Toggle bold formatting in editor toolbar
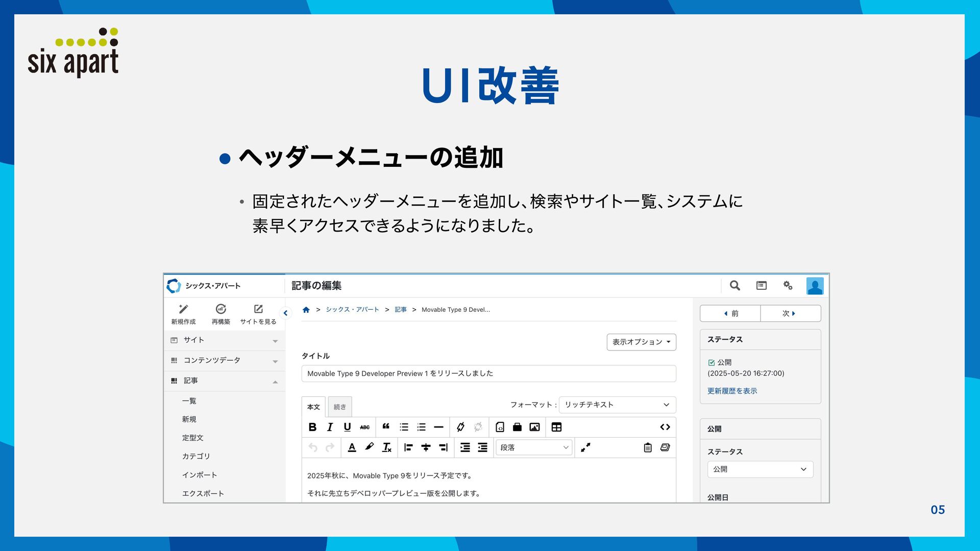Image resolution: width=980 pixels, height=551 pixels. click(312, 427)
